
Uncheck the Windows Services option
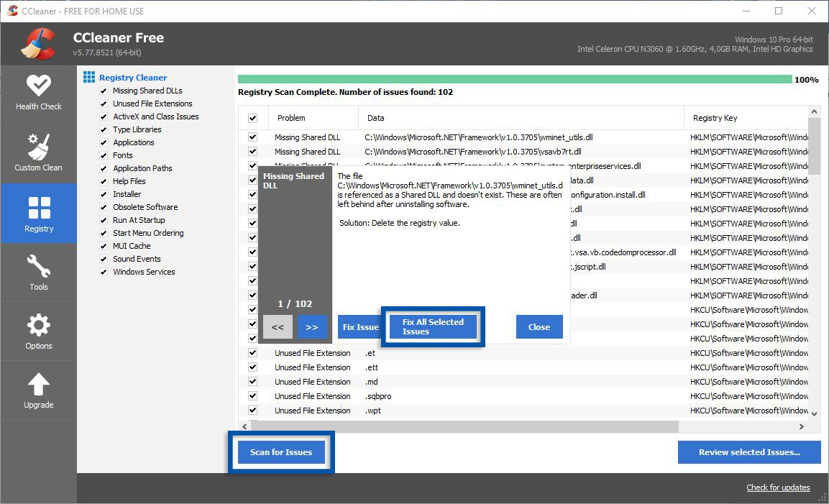click(x=103, y=272)
